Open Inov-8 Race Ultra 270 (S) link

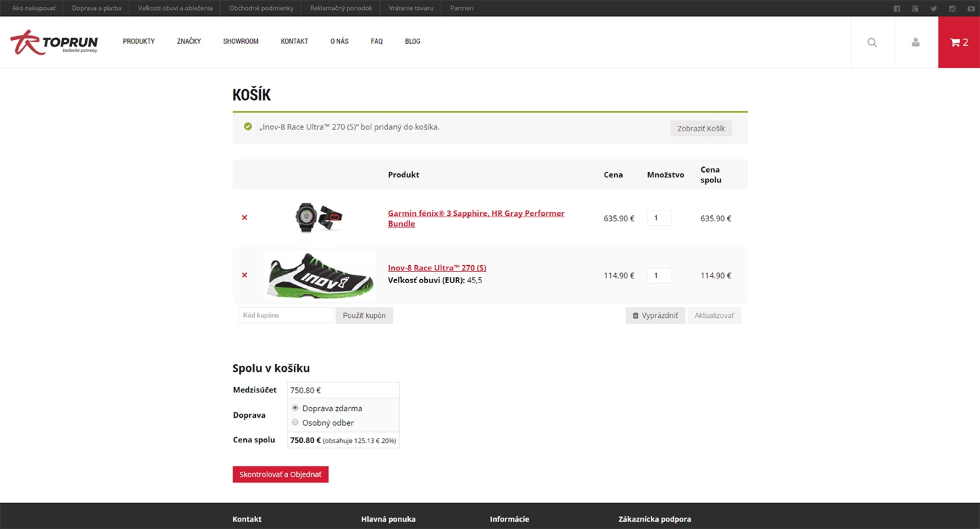coord(437,268)
